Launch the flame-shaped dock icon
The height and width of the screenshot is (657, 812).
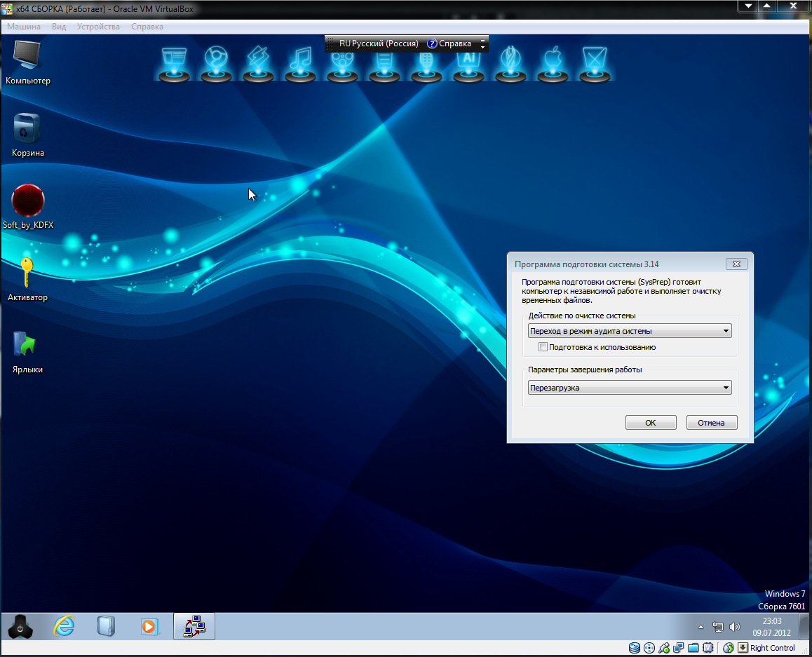coord(510,64)
